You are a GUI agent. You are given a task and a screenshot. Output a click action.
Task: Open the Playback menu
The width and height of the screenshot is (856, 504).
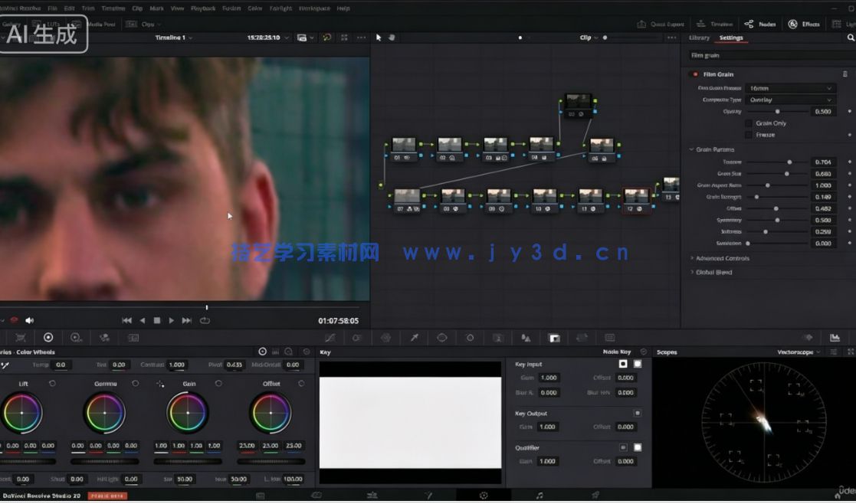coord(202,8)
